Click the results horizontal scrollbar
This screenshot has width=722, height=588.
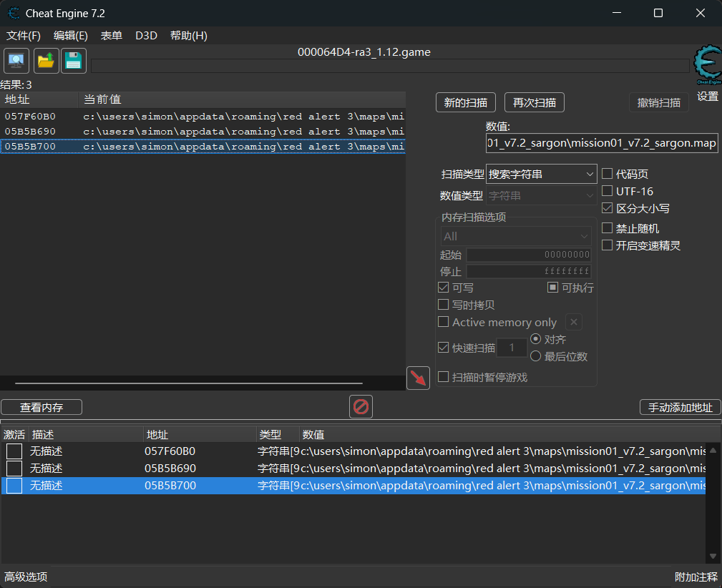pyautogui.click(x=189, y=383)
